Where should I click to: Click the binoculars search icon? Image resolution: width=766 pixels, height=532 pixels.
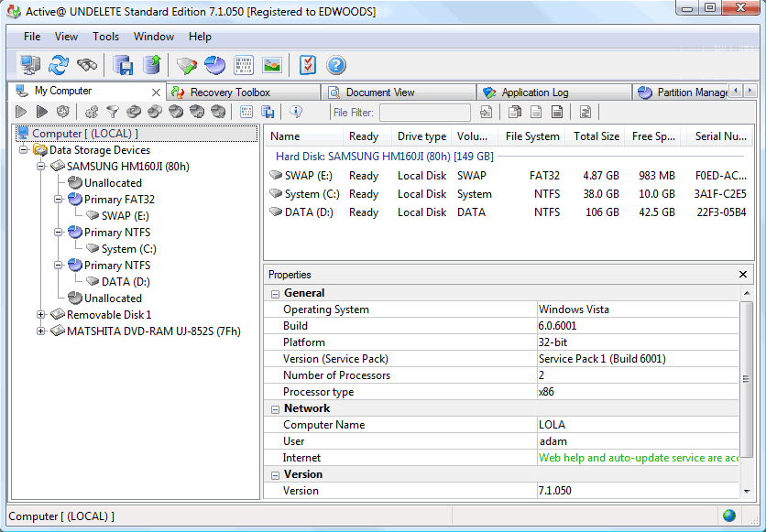[87, 65]
